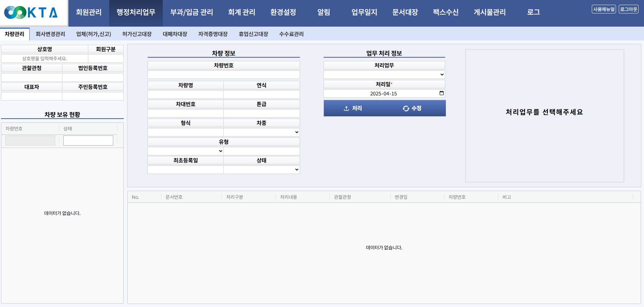Open the 팩스수신 menu
This screenshot has height=307, width=644.
click(446, 12)
